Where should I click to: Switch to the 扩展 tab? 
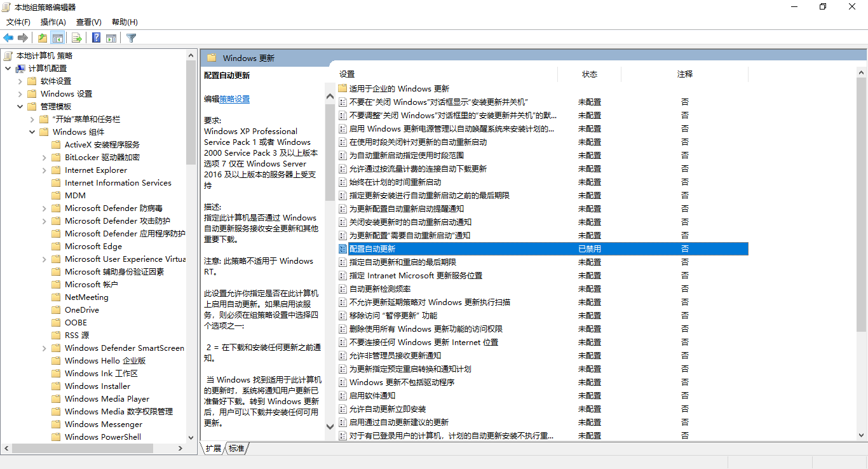(x=214, y=449)
